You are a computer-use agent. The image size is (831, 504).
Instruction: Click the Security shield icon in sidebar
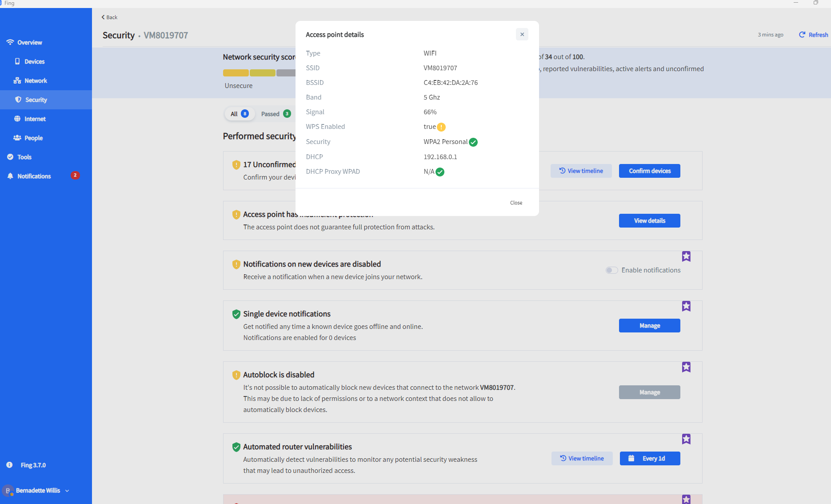(x=18, y=100)
